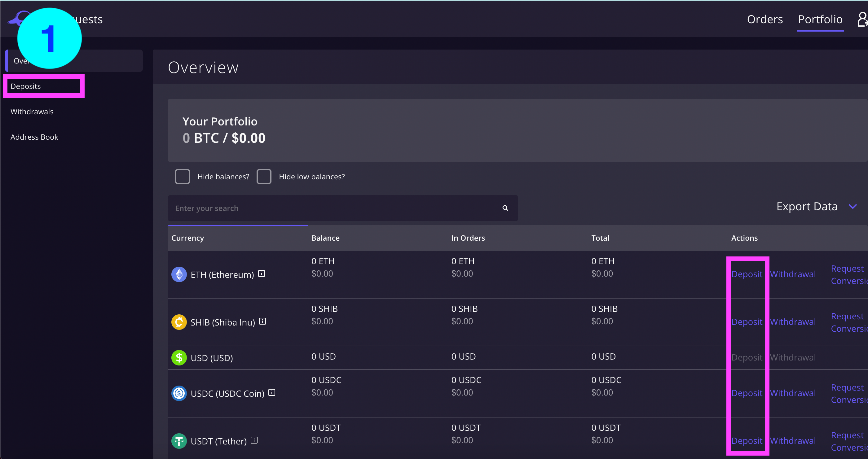Click the Shiba Inu coin icon
This screenshot has width=868, height=459.
(x=179, y=322)
